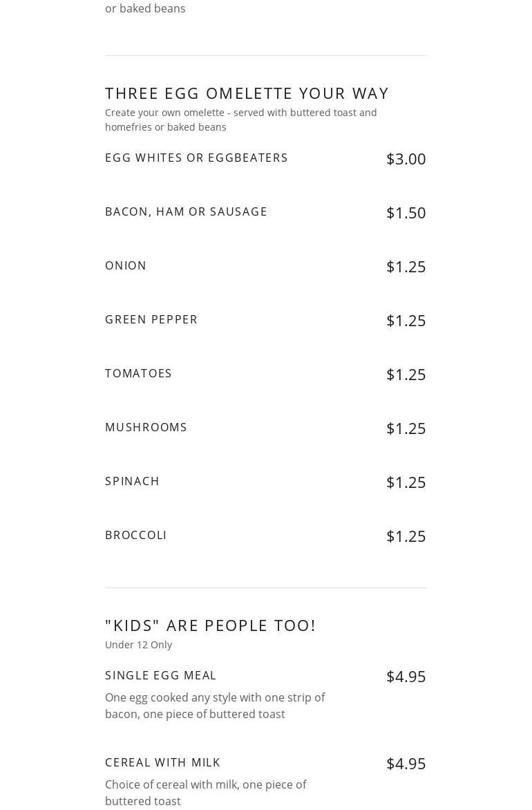
Task: Click the Under 12 Only subtitle
Action: pyautogui.click(x=138, y=644)
